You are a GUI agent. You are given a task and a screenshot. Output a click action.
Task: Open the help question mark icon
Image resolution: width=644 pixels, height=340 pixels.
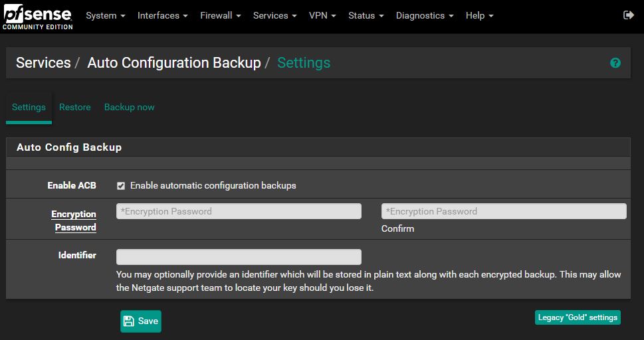point(615,63)
